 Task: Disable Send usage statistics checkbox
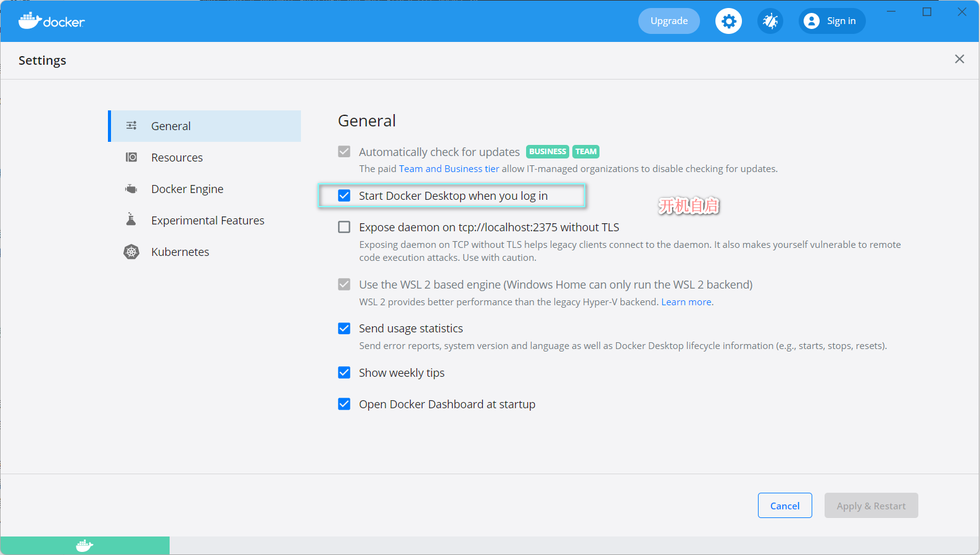[344, 328]
